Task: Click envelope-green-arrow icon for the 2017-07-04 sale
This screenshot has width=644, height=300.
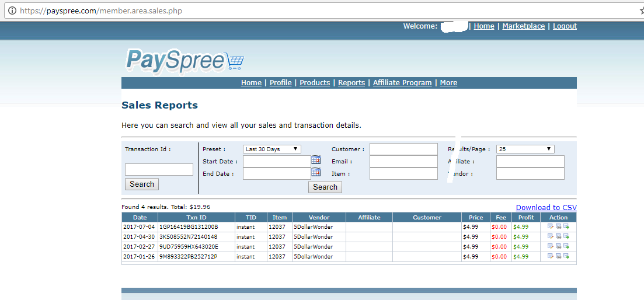Action: click(x=566, y=226)
